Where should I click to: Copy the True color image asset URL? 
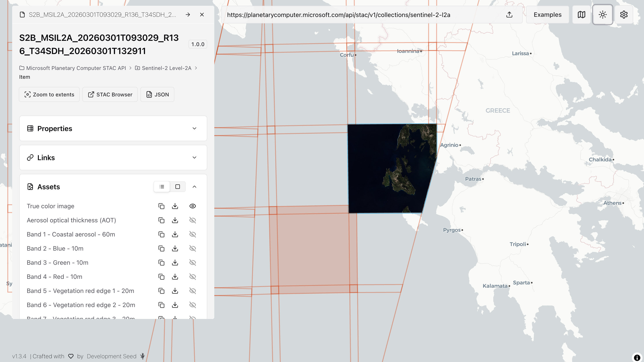161,206
